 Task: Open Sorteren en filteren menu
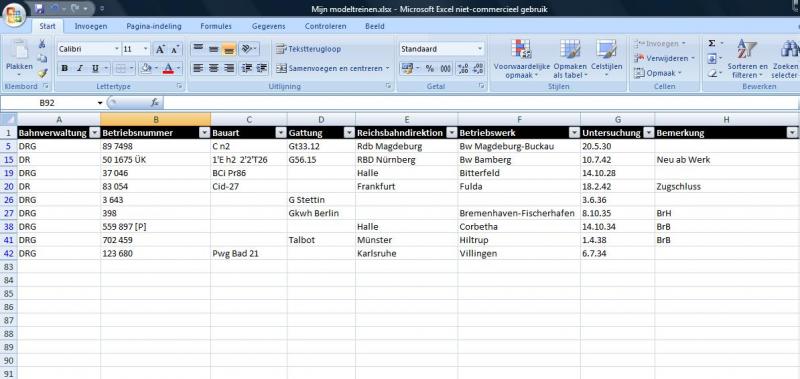point(747,59)
